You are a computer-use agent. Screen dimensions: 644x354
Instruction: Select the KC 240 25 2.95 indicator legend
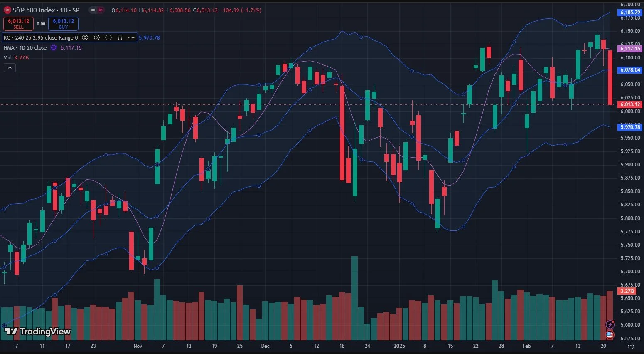pos(41,37)
